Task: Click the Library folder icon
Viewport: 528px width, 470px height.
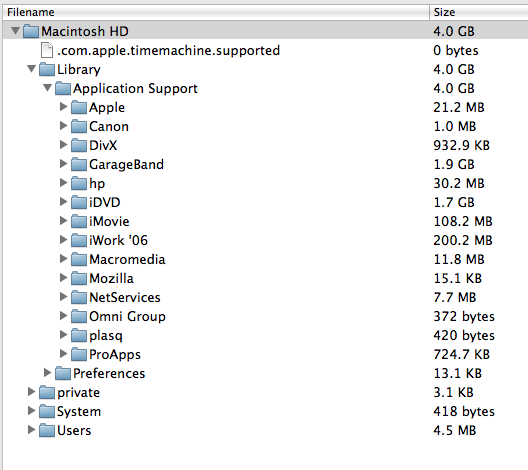Action: [x=47, y=69]
